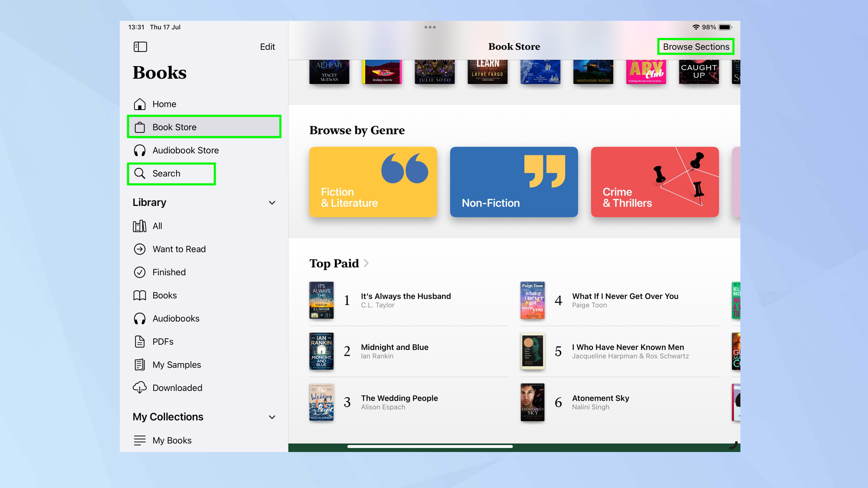Click the Downloaded cloud icon
This screenshot has height=488, width=868.
140,388
